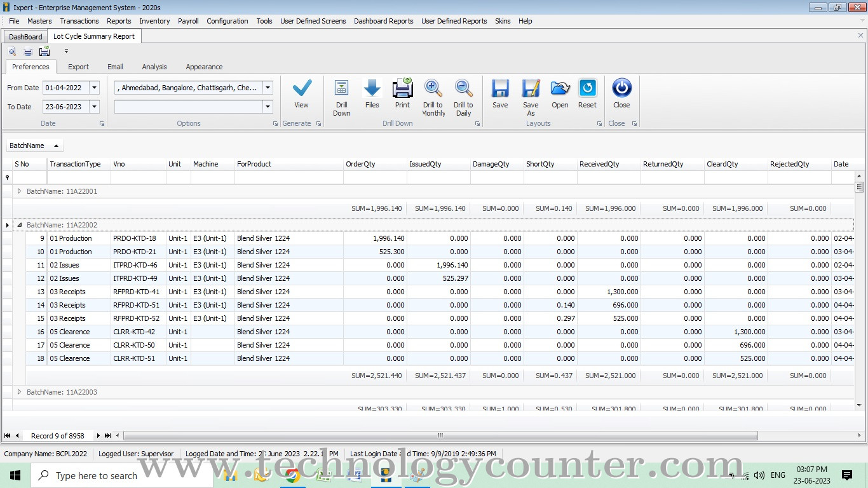Click the print preview quick access icon
The width and height of the screenshot is (868, 488).
coord(12,51)
